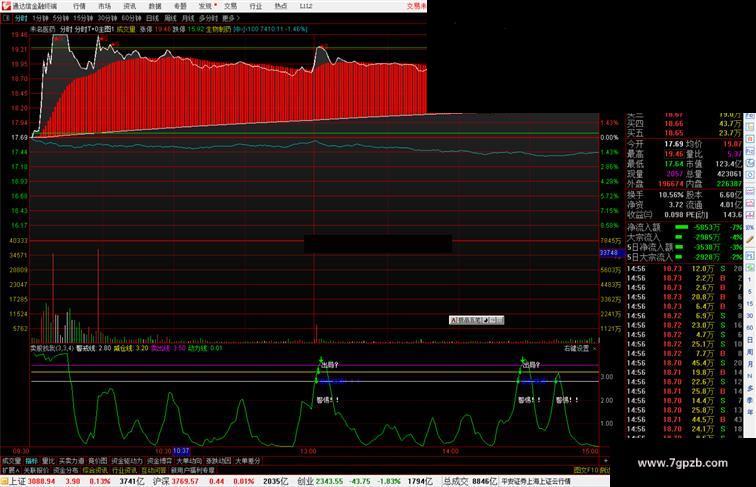
Task: Select the 涨跌动因 bottom tab
Action: 218,461
